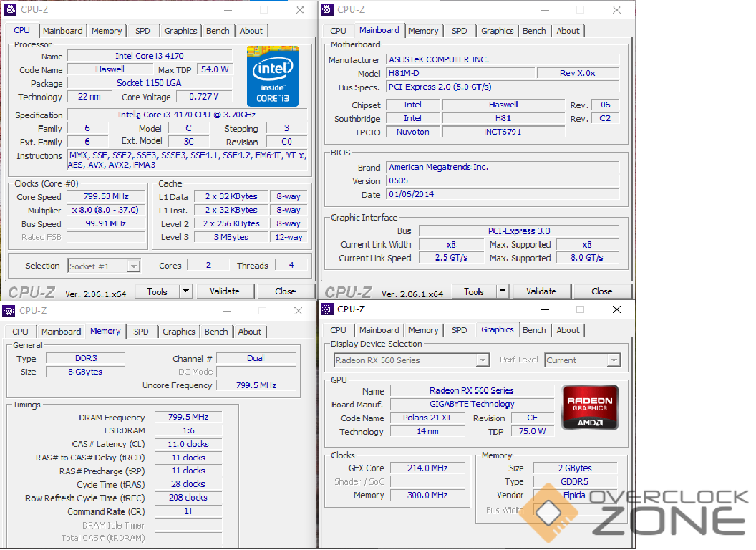Click the BIOS Version field 0505

tap(503, 181)
